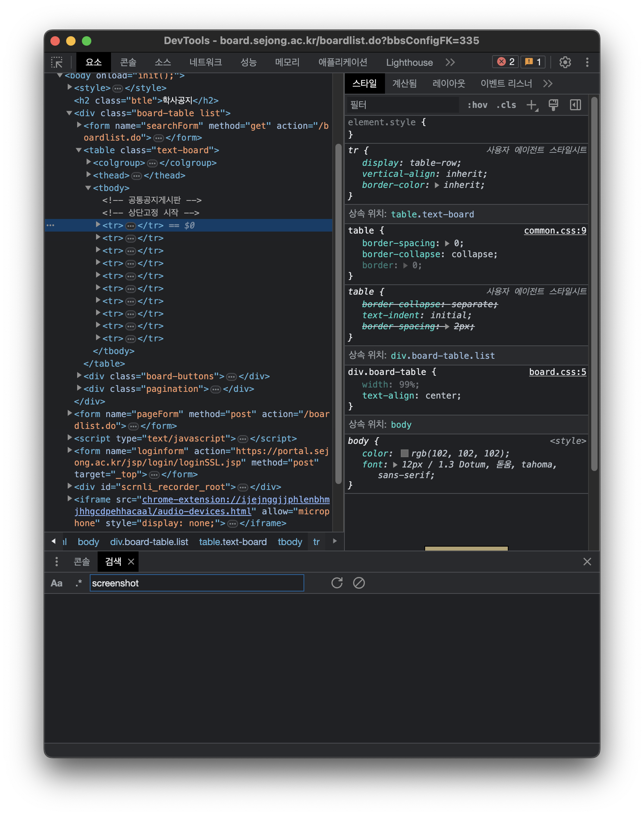Click div.board-table.list inherited-from link
The height and width of the screenshot is (816, 644).
coord(442,356)
